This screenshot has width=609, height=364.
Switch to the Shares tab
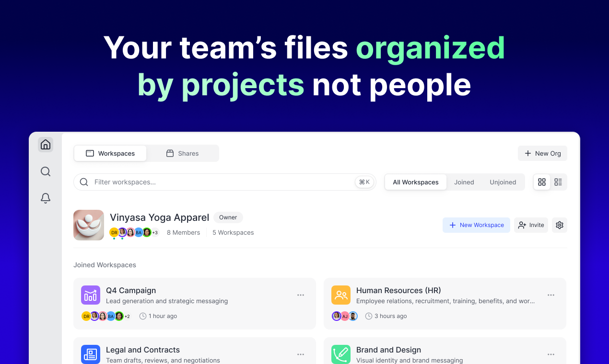182,153
